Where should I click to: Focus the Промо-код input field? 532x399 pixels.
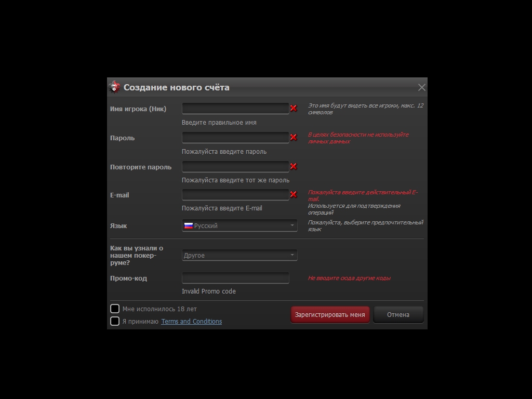tap(235, 278)
